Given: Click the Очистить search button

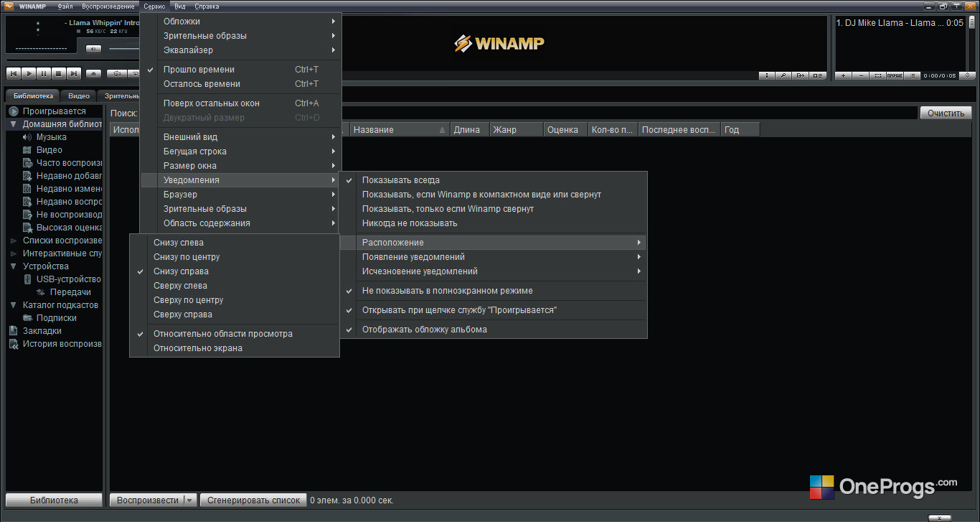Looking at the screenshot, I should (x=946, y=113).
